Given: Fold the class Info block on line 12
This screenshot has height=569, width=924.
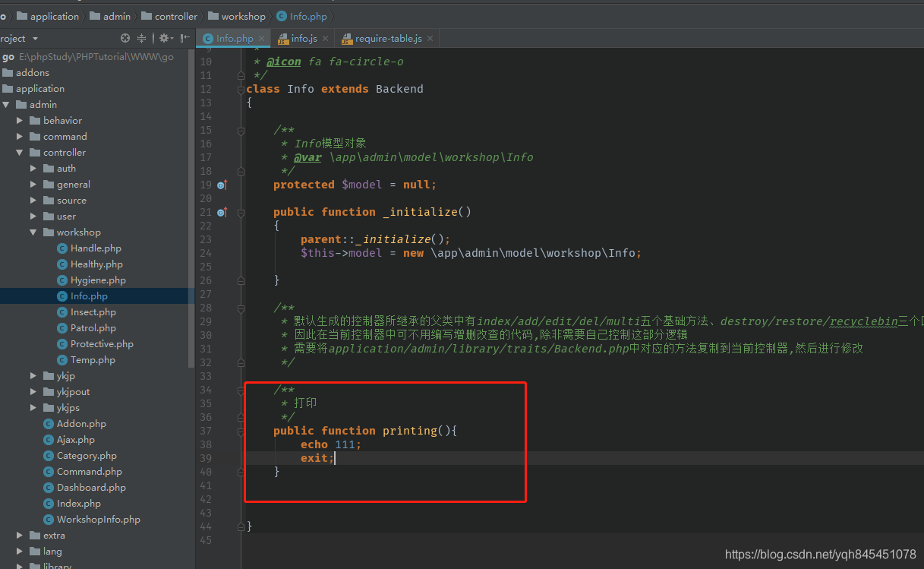Looking at the screenshot, I should pos(241,89).
